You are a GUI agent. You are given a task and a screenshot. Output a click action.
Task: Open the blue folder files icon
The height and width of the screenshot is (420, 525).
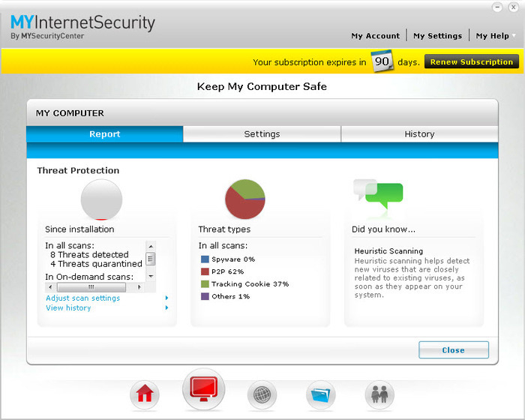(321, 394)
